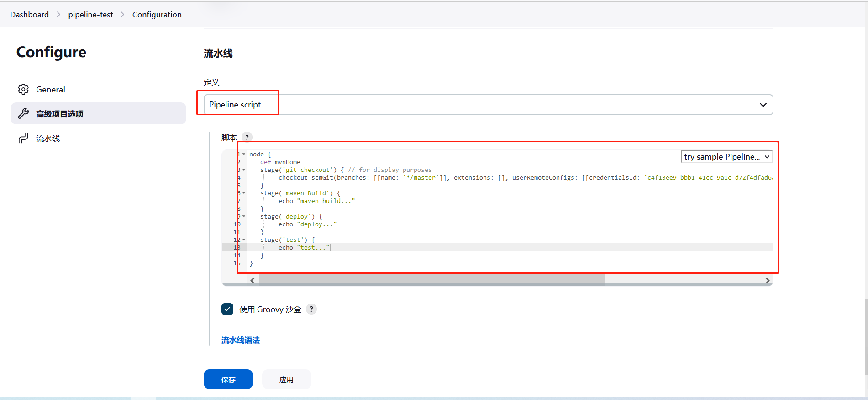Click breadcrumb chevron after pipeline-test
Screen dimensions: 868x400
tap(122, 15)
